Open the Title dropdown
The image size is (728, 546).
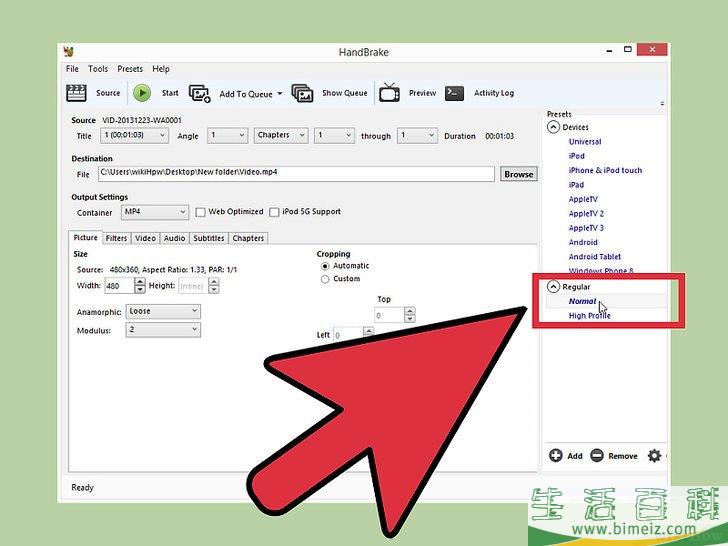point(134,136)
